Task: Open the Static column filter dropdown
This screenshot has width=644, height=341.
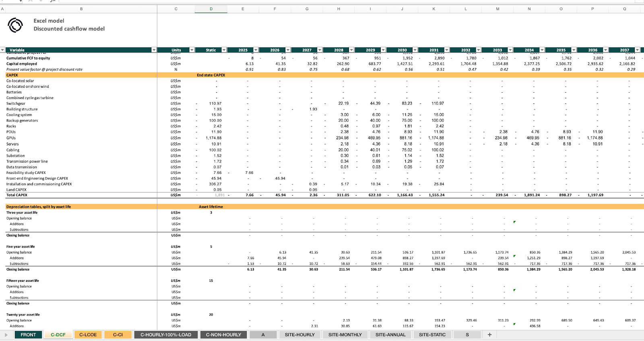Action: [224, 50]
